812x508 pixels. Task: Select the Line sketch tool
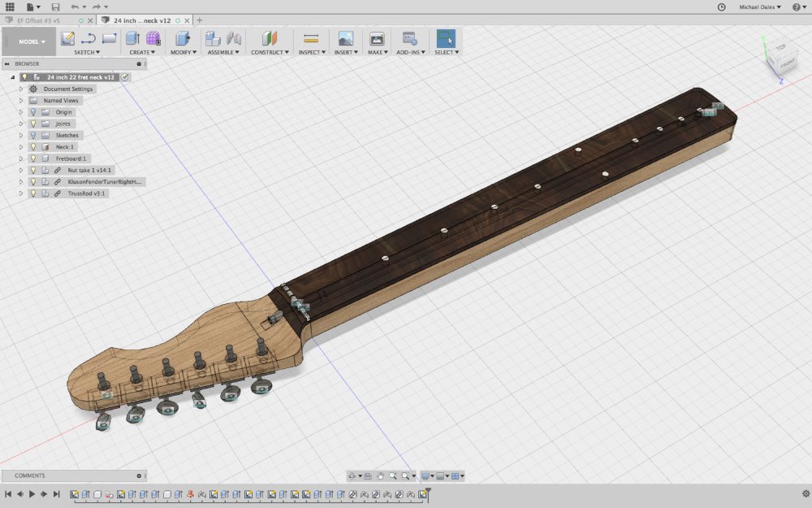pos(88,38)
